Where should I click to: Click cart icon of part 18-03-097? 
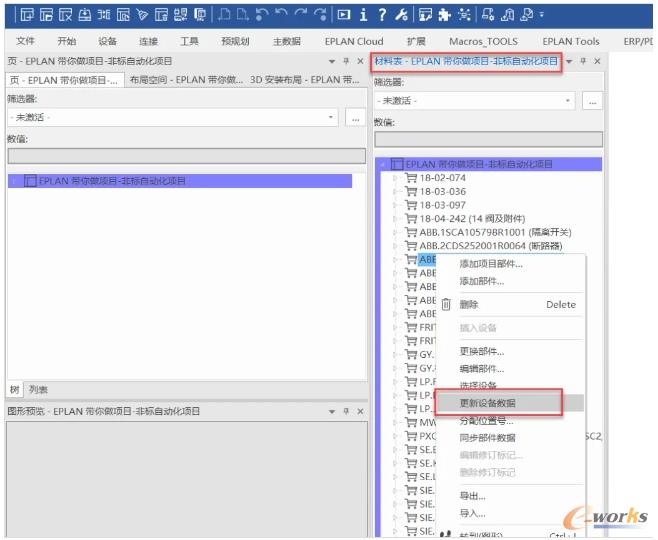(x=411, y=205)
